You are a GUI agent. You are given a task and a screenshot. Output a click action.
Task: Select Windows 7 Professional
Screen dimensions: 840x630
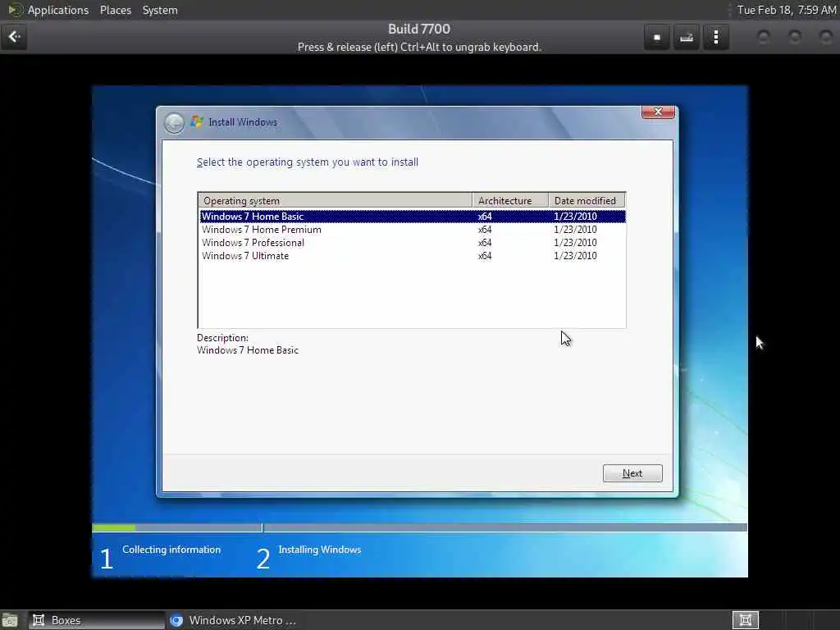click(413, 243)
